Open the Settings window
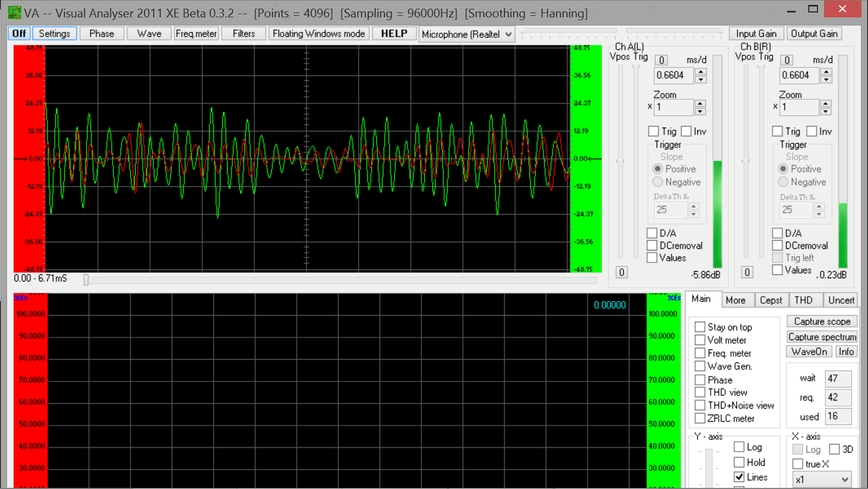This screenshot has height=489, width=868. coord(54,34)
